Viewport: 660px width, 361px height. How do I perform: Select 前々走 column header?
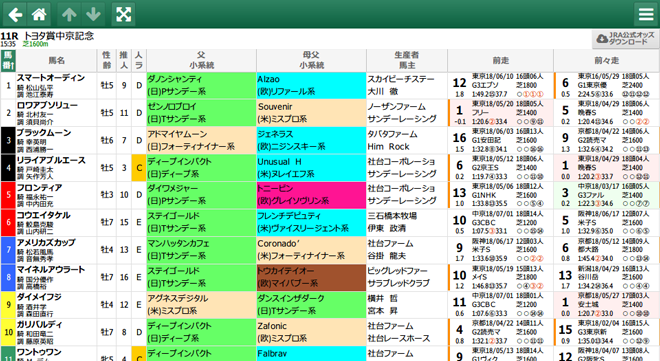pyautogui.click(x=607, y=61)
